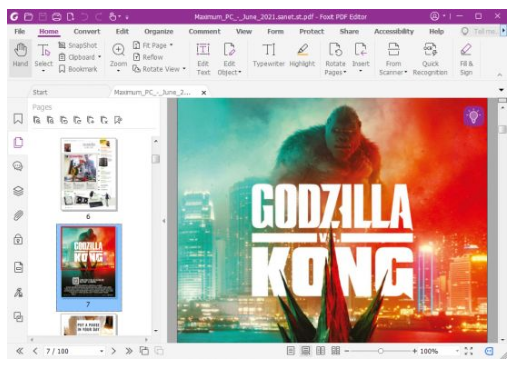Open the Help tab

tap(436, 31)
